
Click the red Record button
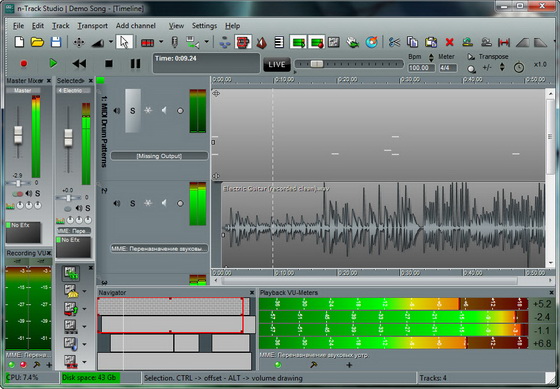click(x=24, y=64)
